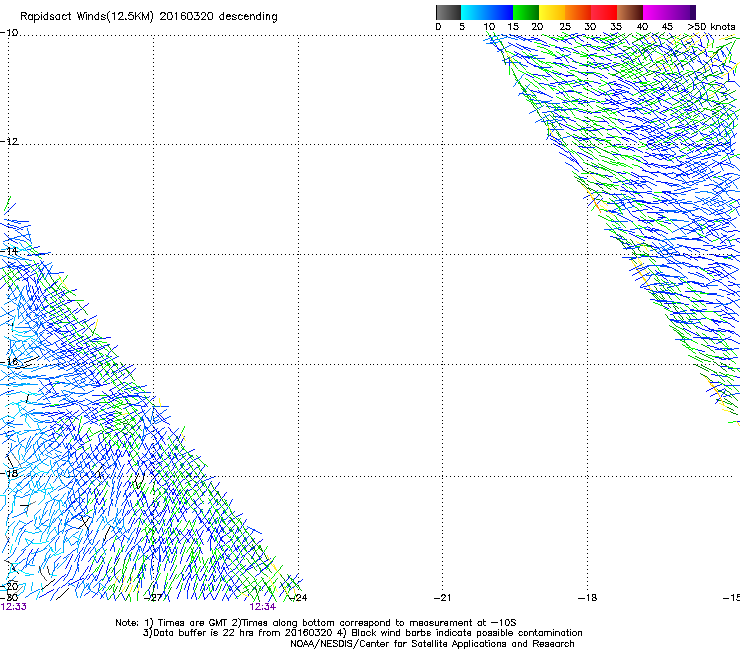Click the '-18' longitude label on the bottom axis
The height and width of the screenshot is (650, 740).
(x=588, y=597)
